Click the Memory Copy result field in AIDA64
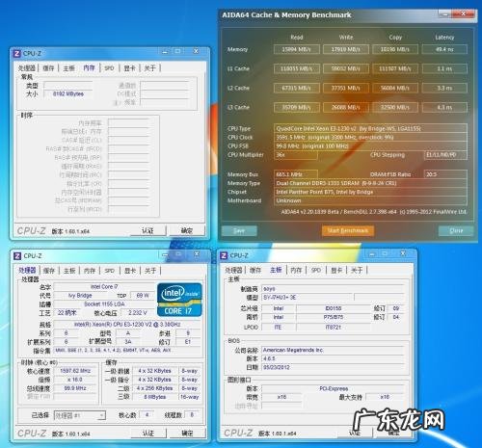The width and height of the screenshot is (482, 448). click(395, 49)
